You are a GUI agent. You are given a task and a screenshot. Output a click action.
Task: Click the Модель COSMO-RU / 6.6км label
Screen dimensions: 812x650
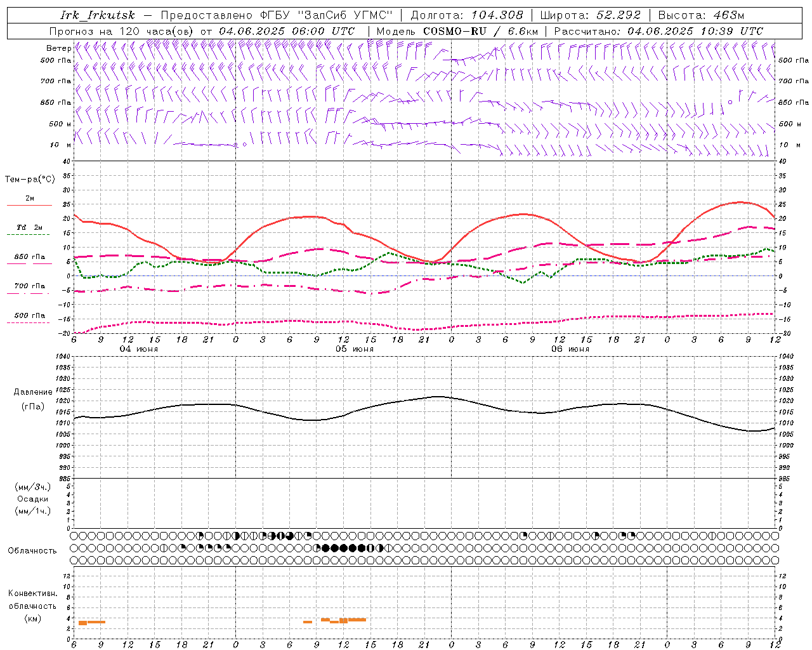click(x=457, y=31)
